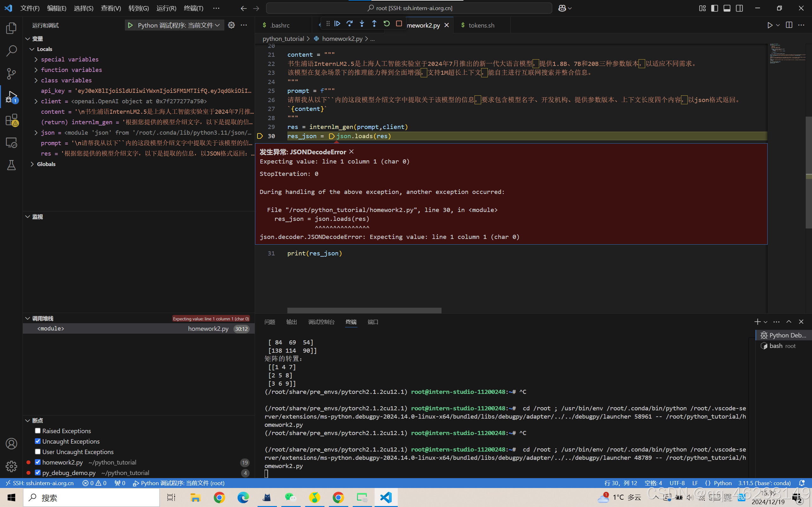812x507 pixels.
Task: Stop debugging with the square icon
Action: click(x=399, y=24)
